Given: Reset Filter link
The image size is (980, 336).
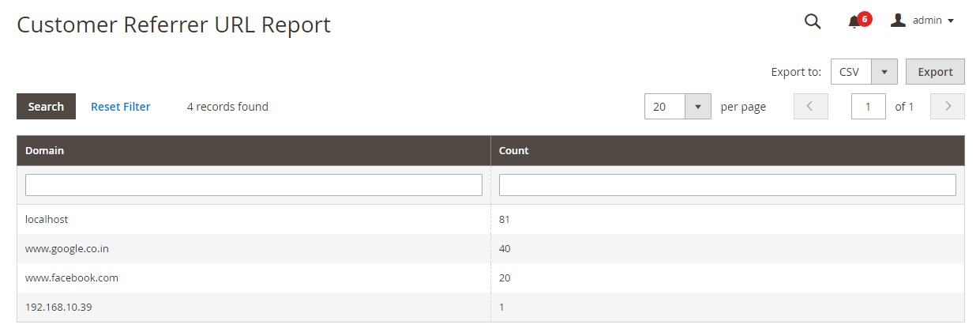Looking at the screenshot, I should (x=121, y=107).
